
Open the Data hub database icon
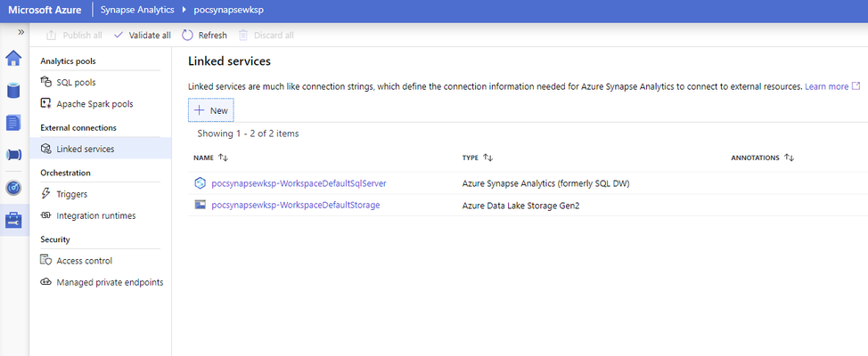coord(14,90)
